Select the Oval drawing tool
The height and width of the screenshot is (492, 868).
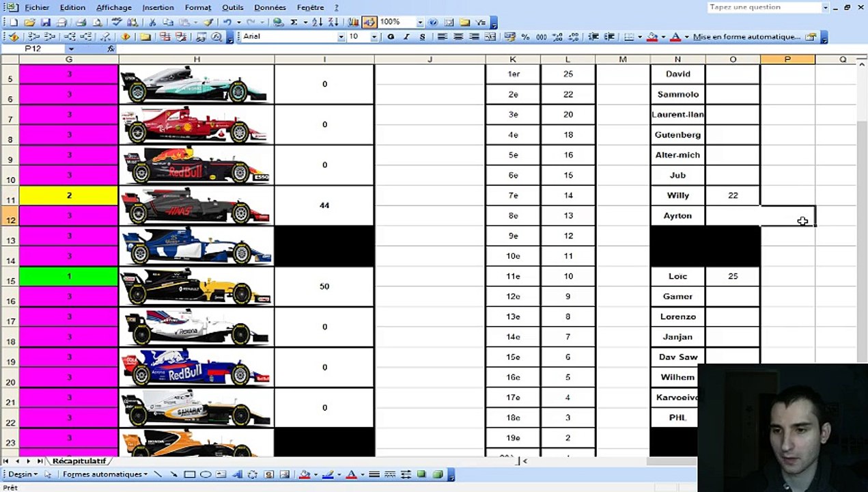tap(206, 474)
